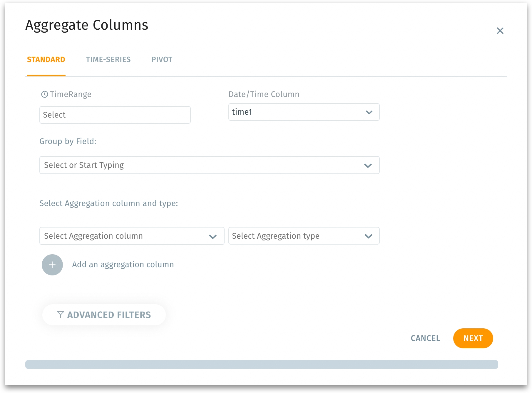Close the Aggregate Columns dialog

point(500,31)
